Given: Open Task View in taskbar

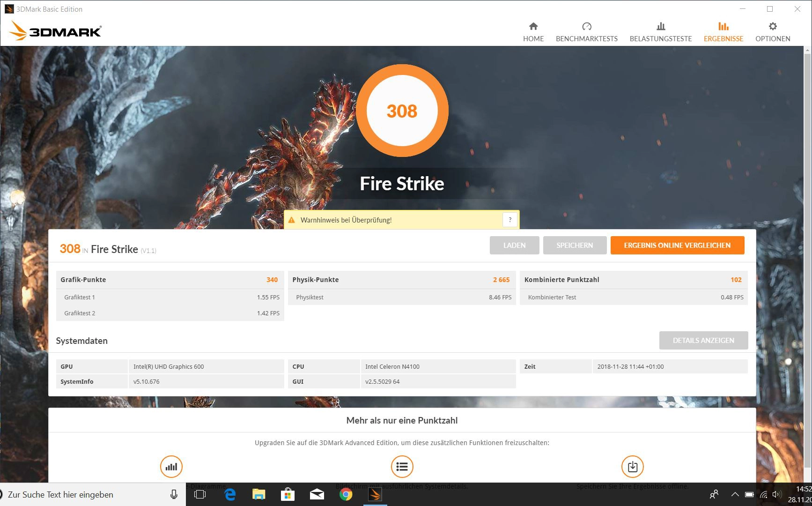Looking at the screenshot, I should tap(200, 494).
